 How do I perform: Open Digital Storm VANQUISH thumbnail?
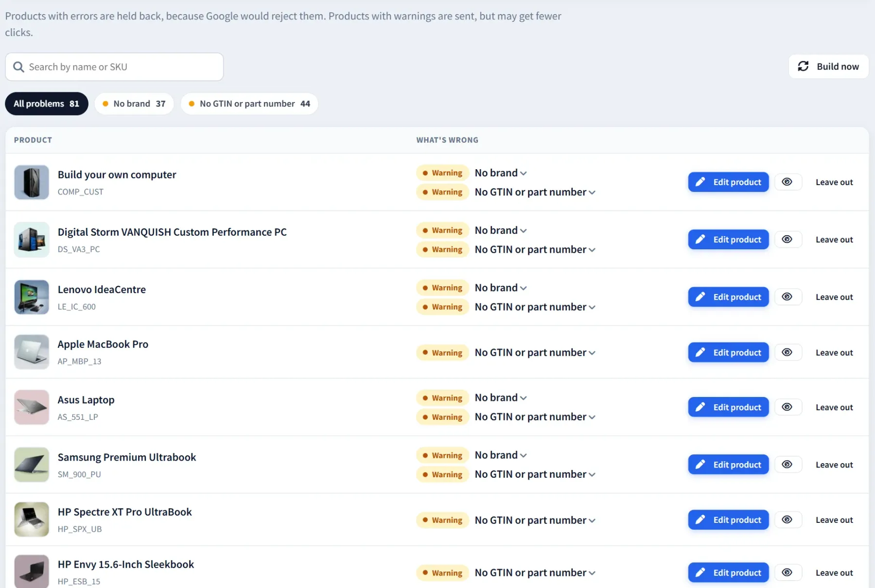click(32, 240)
